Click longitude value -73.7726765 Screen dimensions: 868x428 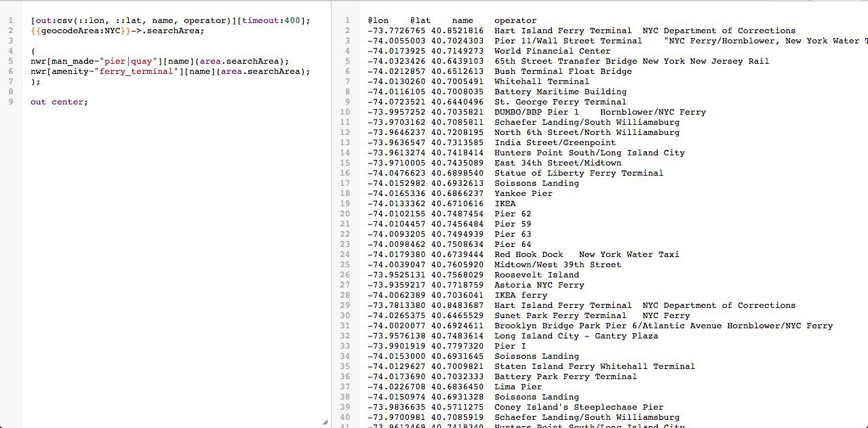(x=397, y=31)
